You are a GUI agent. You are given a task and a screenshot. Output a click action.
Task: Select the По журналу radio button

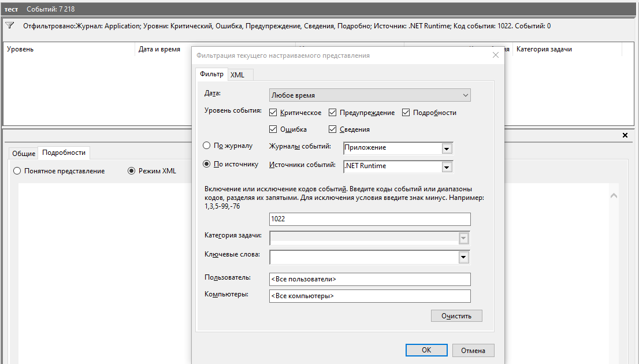[x=207, y=146]
